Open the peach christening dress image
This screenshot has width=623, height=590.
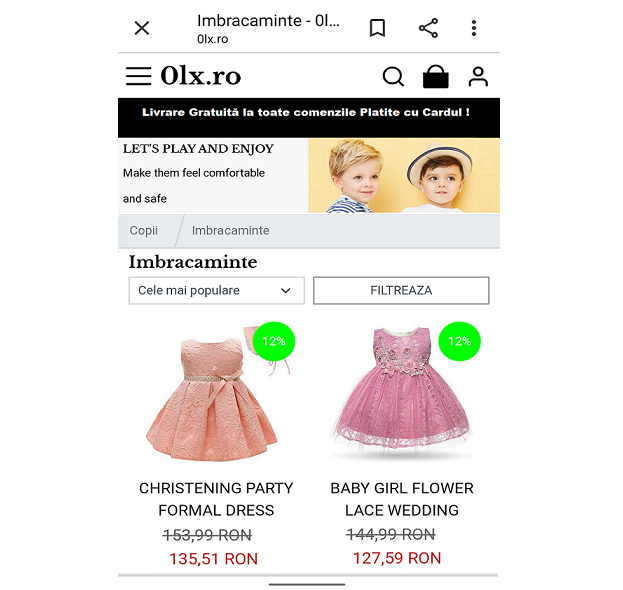click(x=217, y=393)
